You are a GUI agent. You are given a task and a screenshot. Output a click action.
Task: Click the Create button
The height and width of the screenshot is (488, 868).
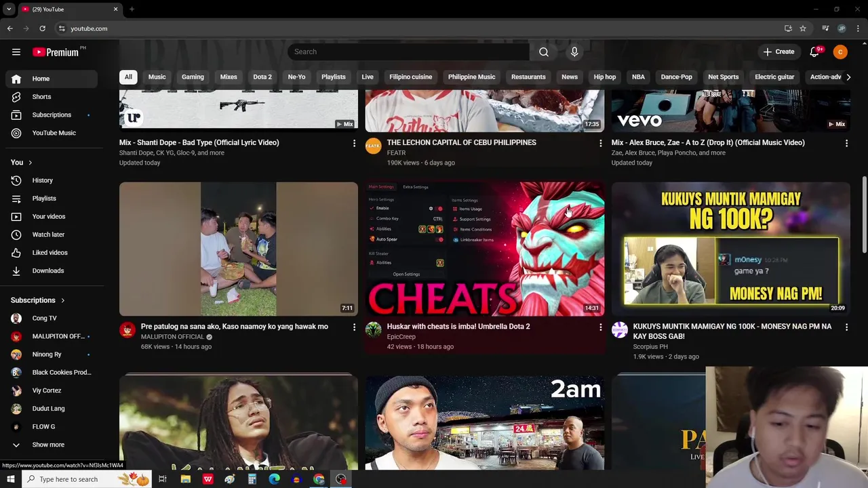pos(778,52)
